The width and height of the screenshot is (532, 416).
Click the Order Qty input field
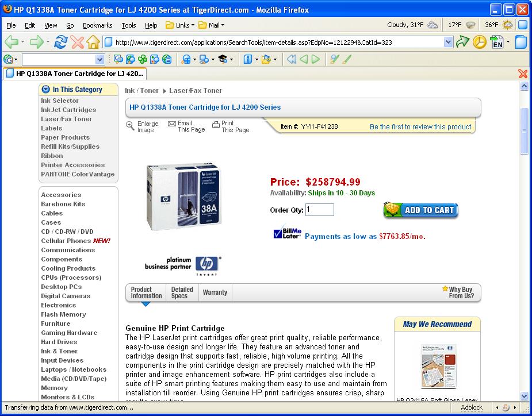tap(320, 210)
